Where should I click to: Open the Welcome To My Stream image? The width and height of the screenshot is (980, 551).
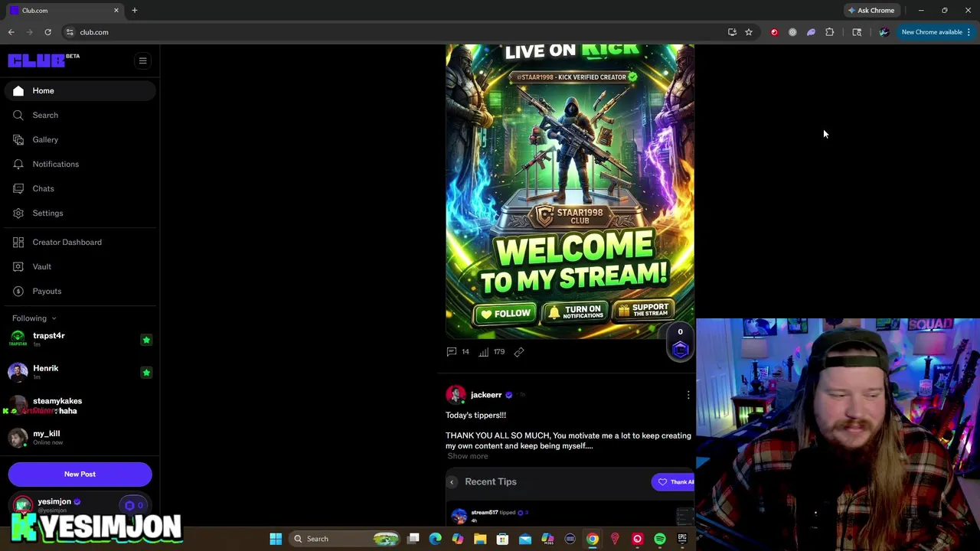click(570, 191)
